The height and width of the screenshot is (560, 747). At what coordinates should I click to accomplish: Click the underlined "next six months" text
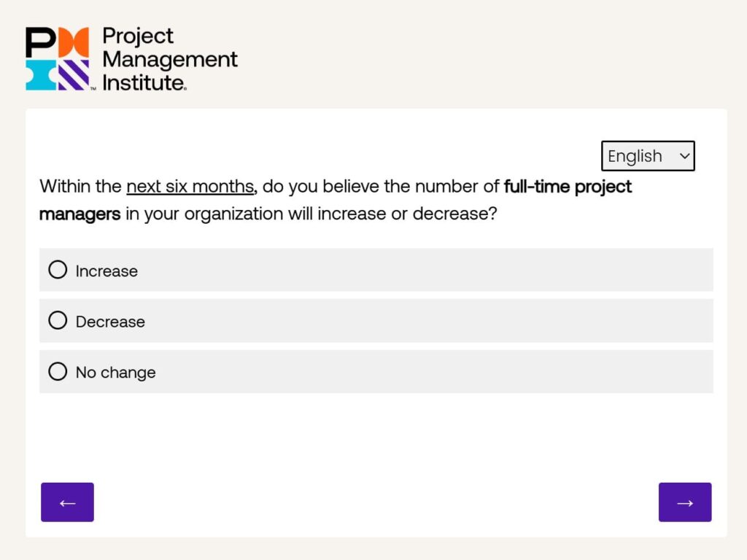[x=190, y=187]
